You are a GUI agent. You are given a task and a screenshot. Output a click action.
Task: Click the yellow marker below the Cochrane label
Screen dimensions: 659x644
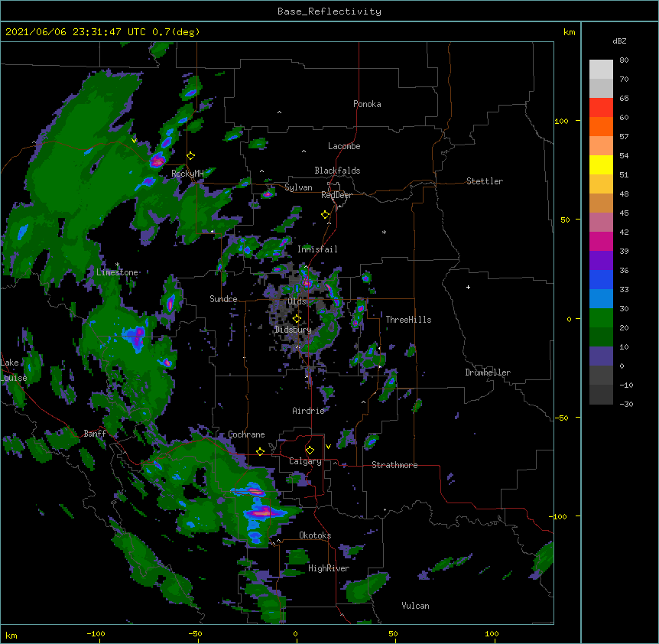pyautogui.click(x=260, y=451)
